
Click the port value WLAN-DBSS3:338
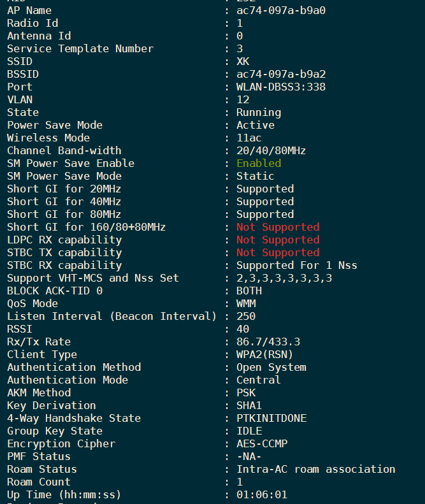pyautogui.click(x=281, y=87)
